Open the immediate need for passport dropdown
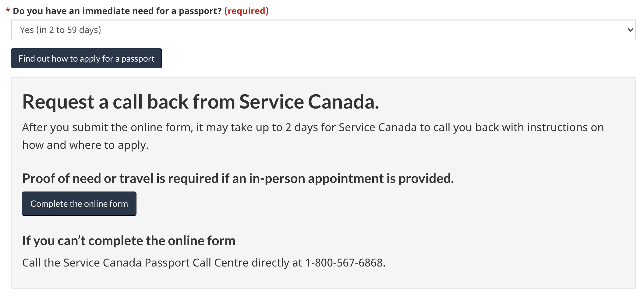The height and width of the screenshot is (297, 644). tap(323, 30)
